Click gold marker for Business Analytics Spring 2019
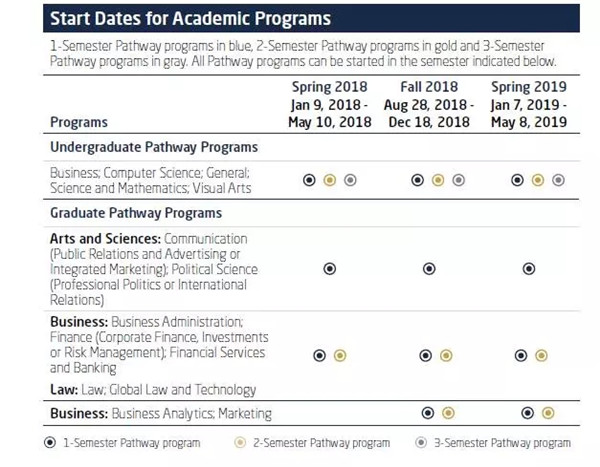The image size is (600, 467). pyautogui.click(x=547, y=412)
